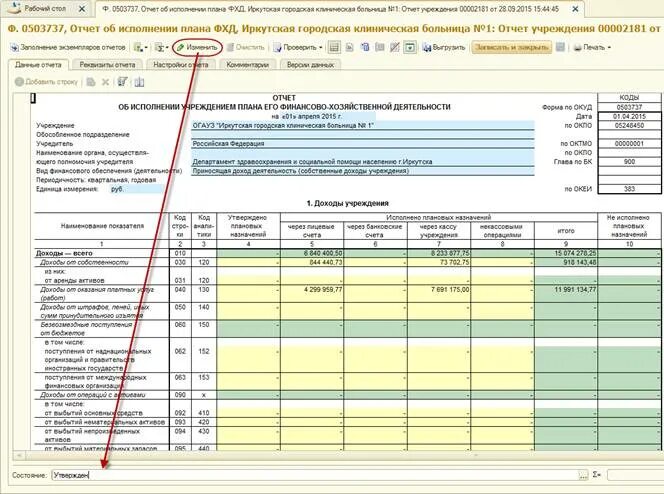Select total cell 11 991 134,77
Screen dimensions: 664x494
click(x=566, y=293)
